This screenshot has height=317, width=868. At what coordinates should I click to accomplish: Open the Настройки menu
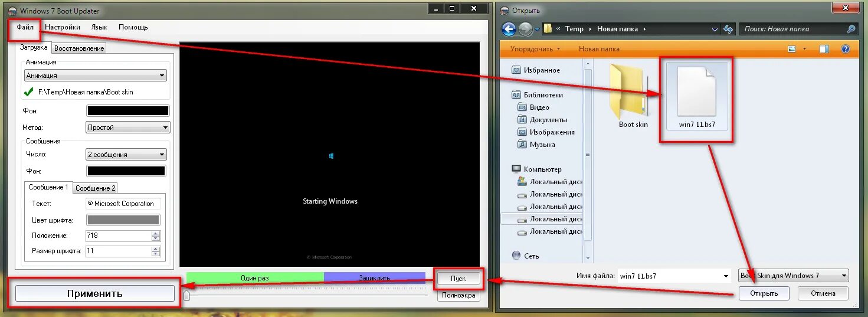tap(63, 27)
